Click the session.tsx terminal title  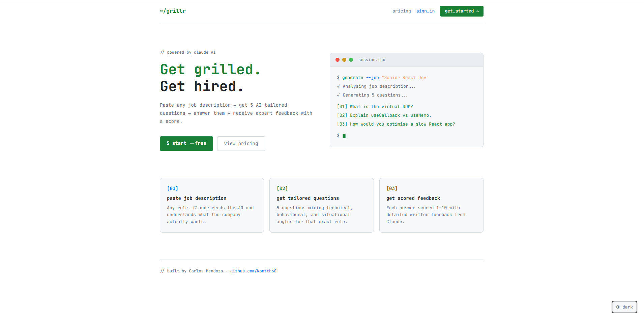click(x=372, y=60)
